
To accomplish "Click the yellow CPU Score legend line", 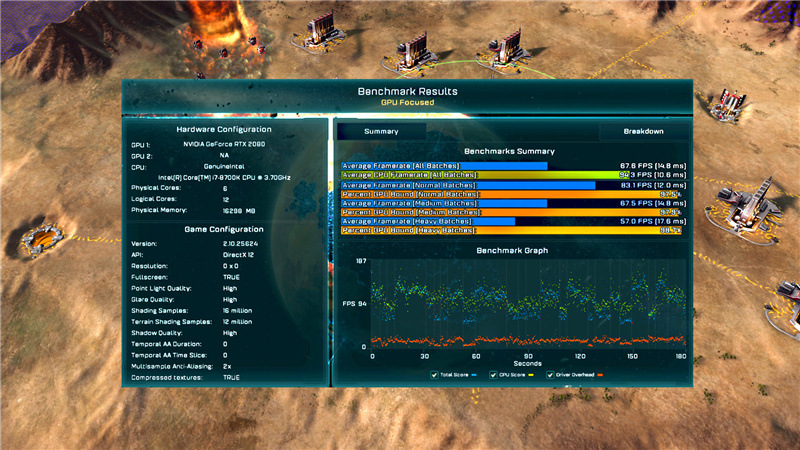I will 531,375.
